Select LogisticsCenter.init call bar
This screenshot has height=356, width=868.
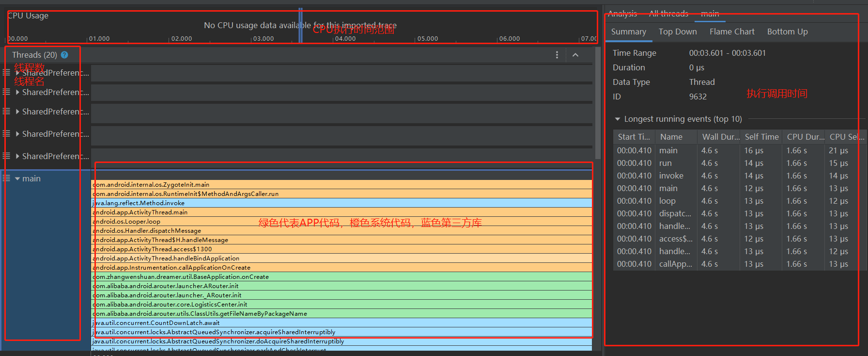coord(341,304)
